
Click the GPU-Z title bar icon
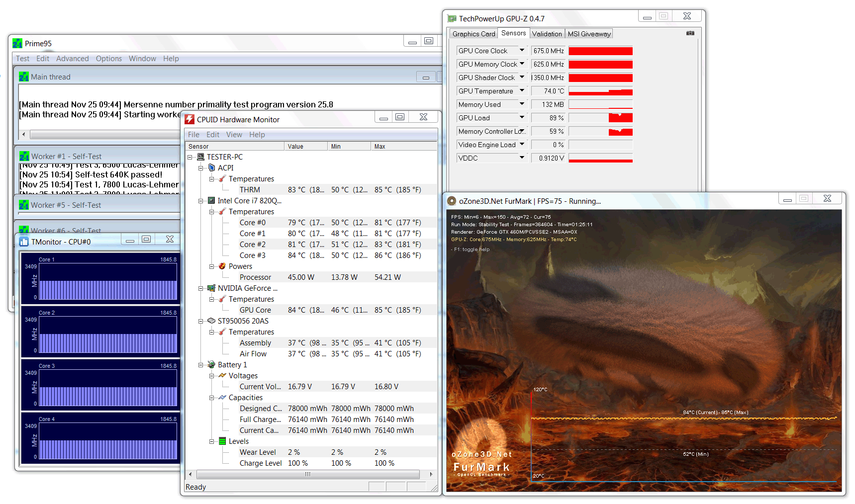pyautogui.click(x=452, y=19)
